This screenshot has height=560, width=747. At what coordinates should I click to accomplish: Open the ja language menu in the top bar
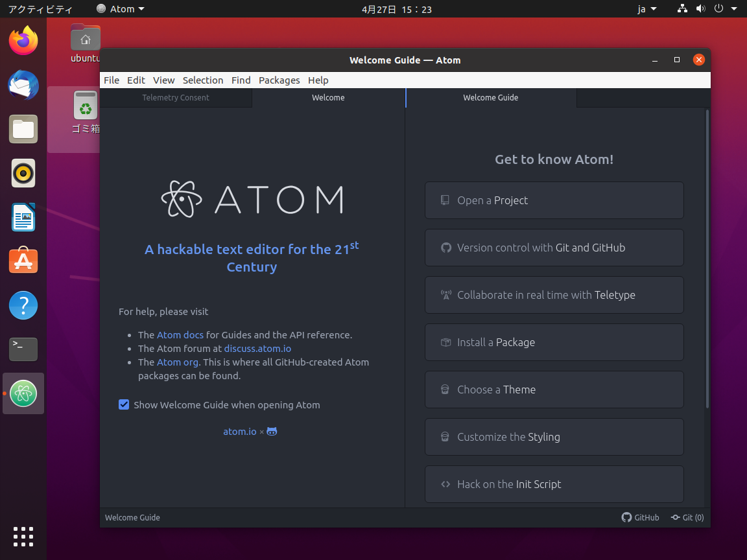[645, 8]
